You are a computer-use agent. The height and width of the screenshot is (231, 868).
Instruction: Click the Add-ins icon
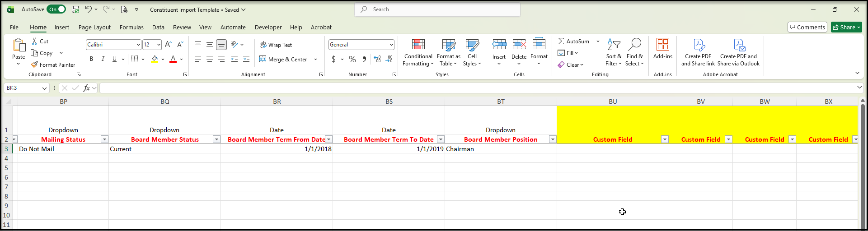(x=663, y=44)
